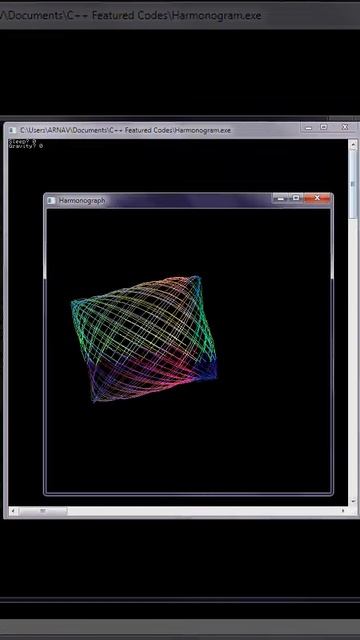
Task: Click the console horizontal scrollbar left arrow
Action: (13, 511)
